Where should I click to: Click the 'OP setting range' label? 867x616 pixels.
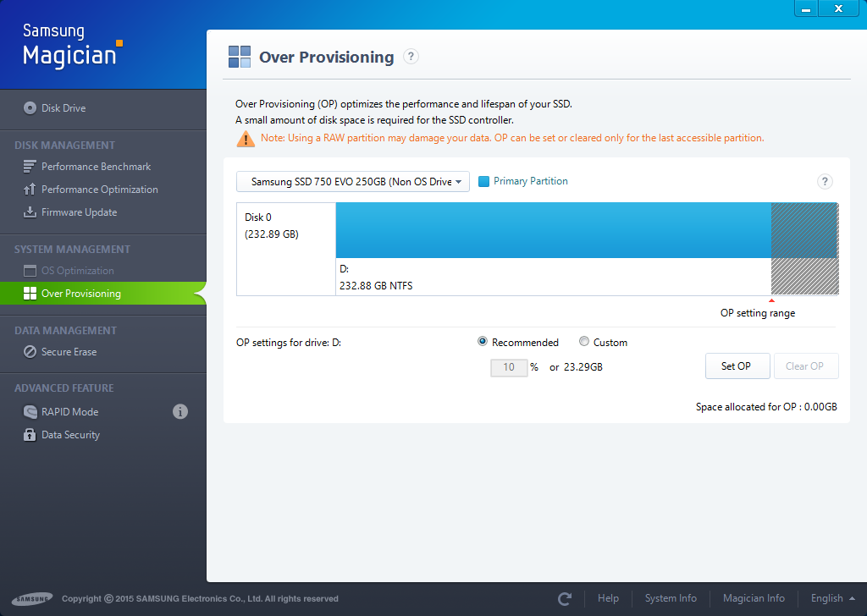coord(758,313)
